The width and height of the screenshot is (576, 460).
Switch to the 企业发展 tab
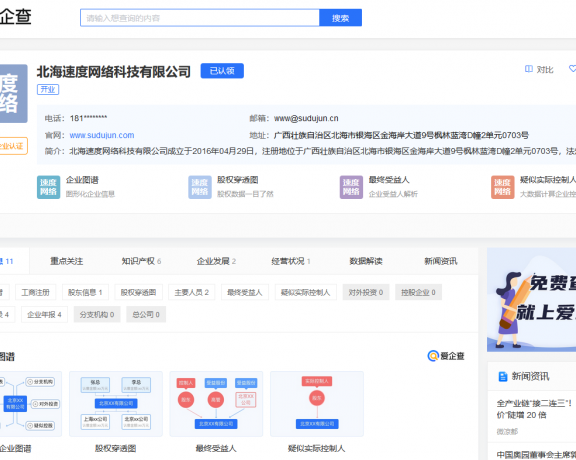[216, 261]
